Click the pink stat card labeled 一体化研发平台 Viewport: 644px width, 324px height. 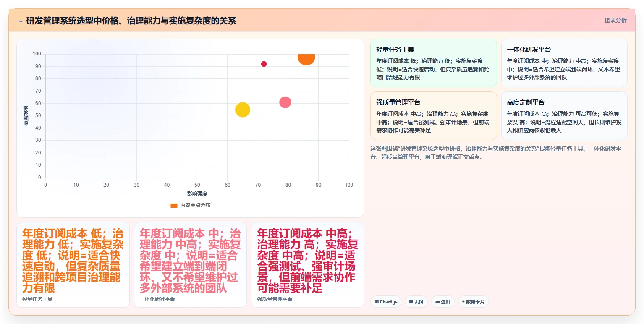coord(190,265)
